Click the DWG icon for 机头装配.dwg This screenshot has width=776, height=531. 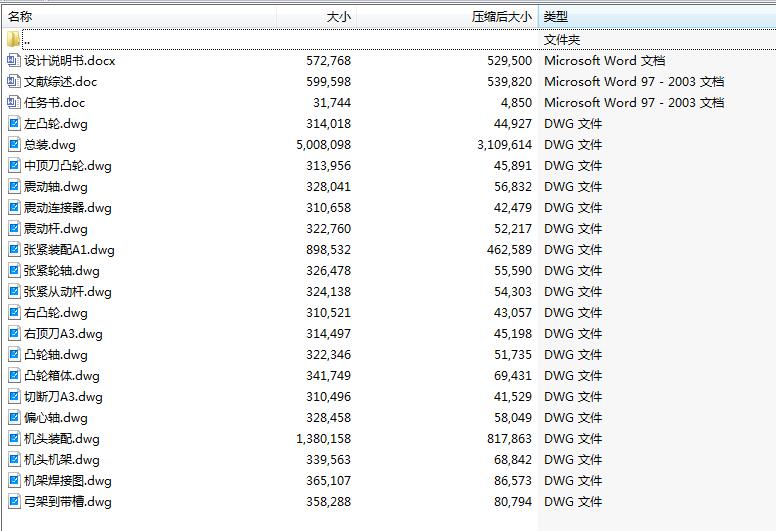[x=14, y=438]
